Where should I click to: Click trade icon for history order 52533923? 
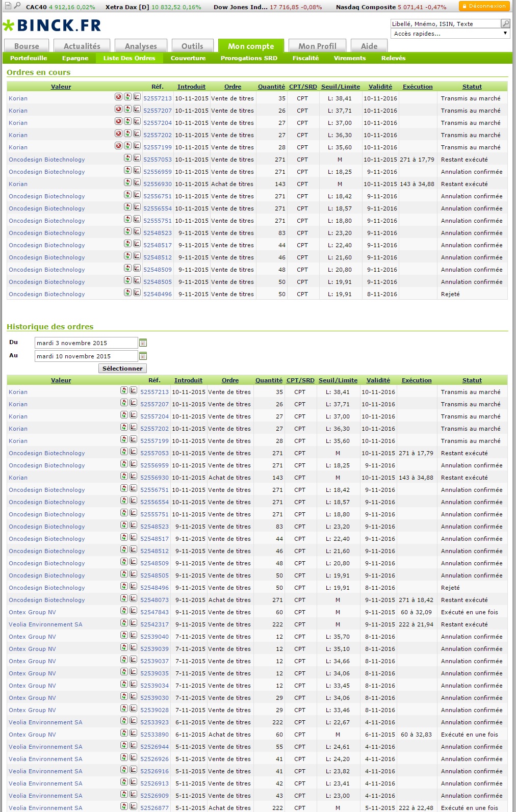(x=124, y=721)
